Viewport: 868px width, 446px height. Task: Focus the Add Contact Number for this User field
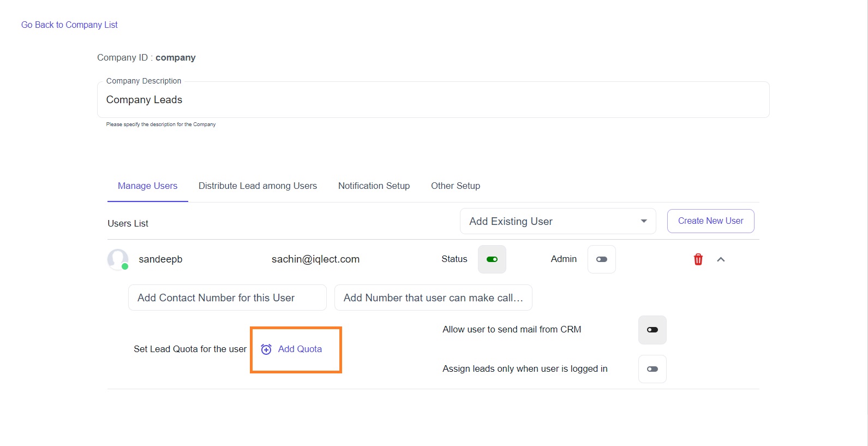pyautogui.click(x=228, y=298)
